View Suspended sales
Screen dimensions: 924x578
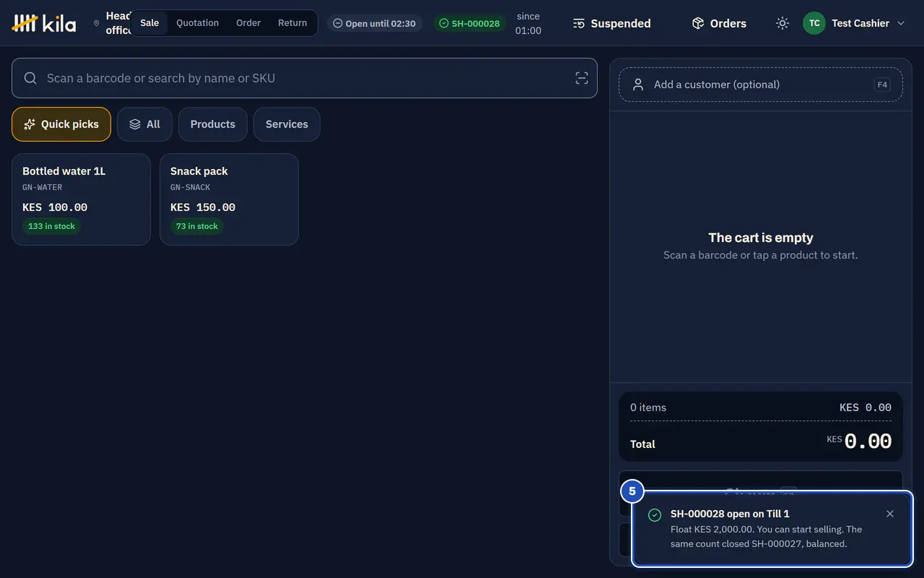[x=612, y=23]
